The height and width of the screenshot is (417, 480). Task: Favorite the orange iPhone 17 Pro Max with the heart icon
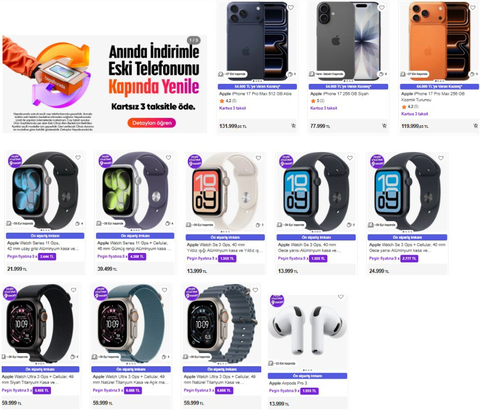[x=473, y=7]
